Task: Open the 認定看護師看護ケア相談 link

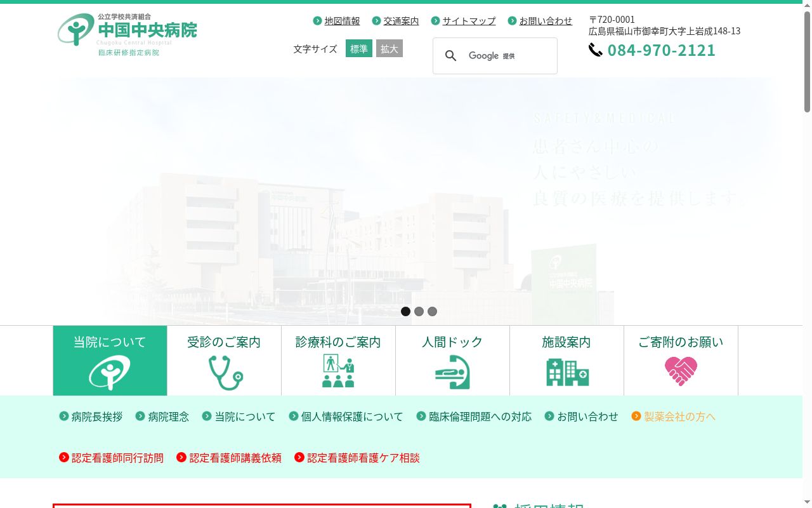Action: 363,458
